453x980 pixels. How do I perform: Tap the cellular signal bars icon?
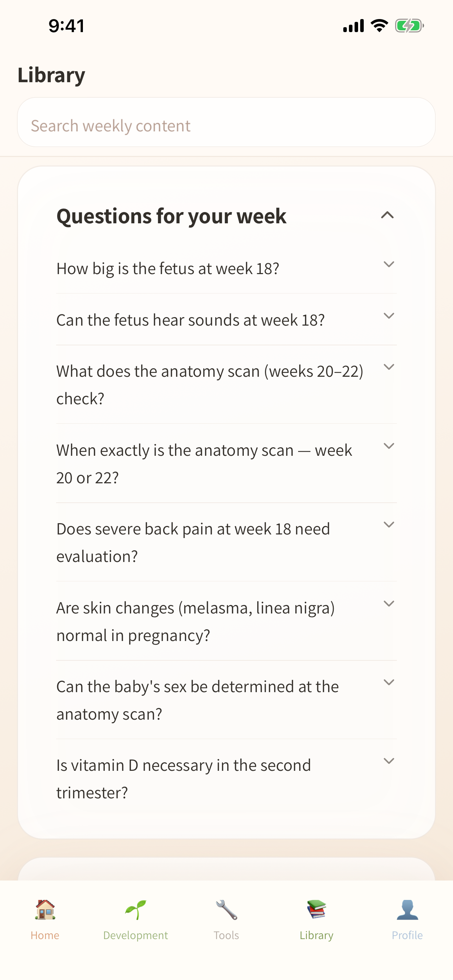(354, 26)
